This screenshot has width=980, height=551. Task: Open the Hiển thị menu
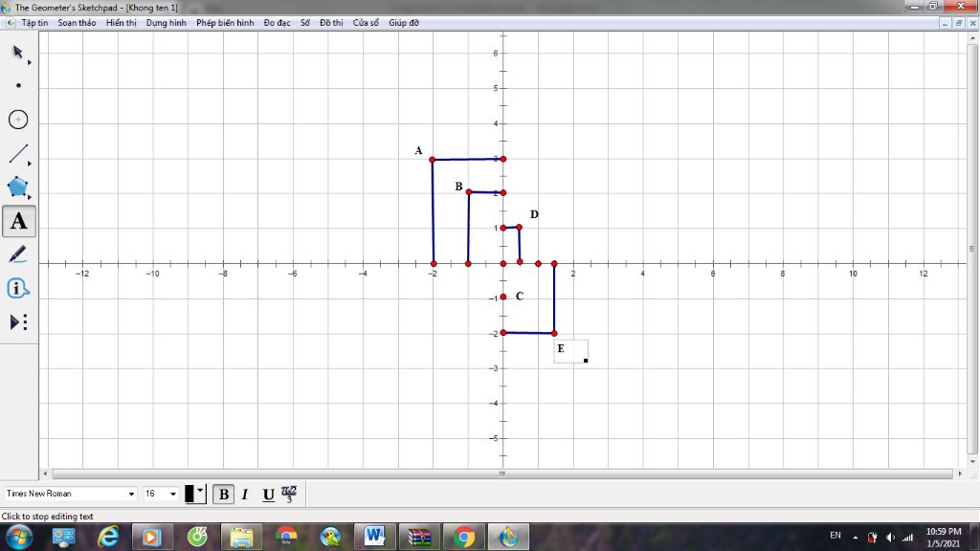click(x=122, y=23)
